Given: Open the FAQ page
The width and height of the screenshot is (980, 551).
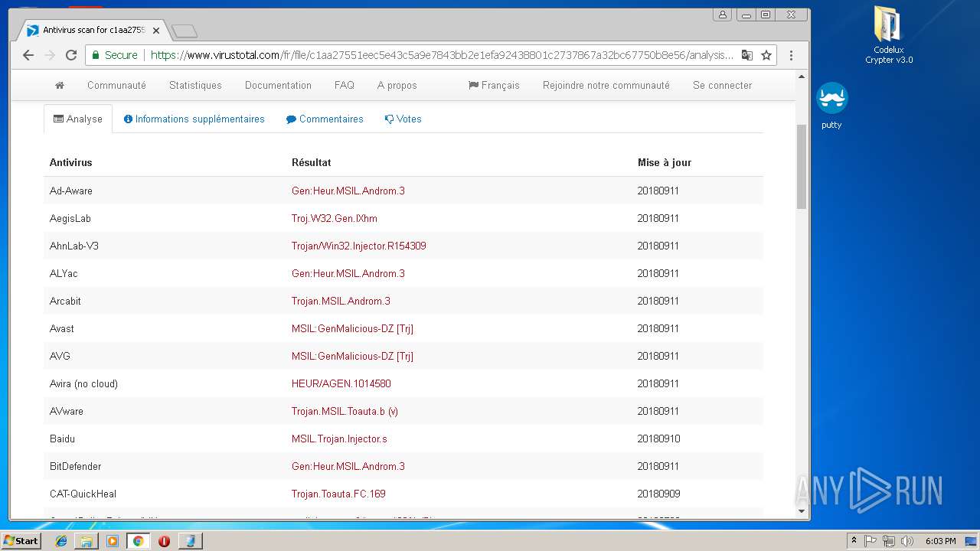Looking at the screenshot, I should 345,85.
